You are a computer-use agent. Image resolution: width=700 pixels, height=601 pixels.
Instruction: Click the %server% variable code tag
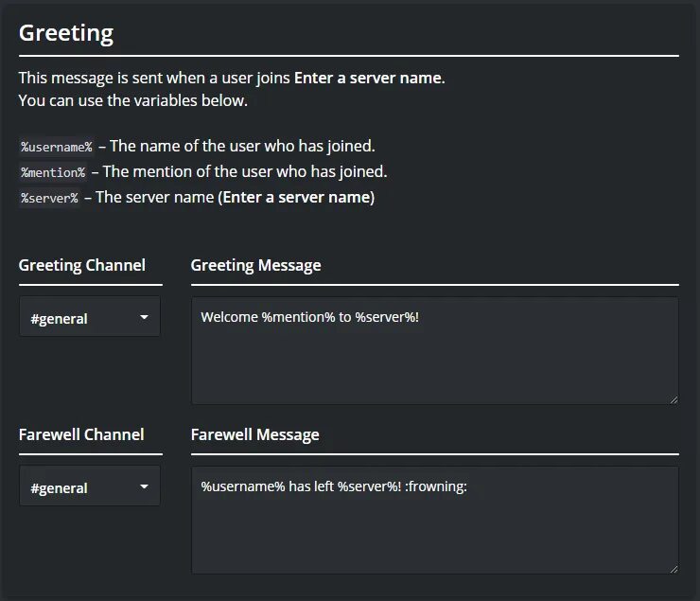[x=49, y=198]
